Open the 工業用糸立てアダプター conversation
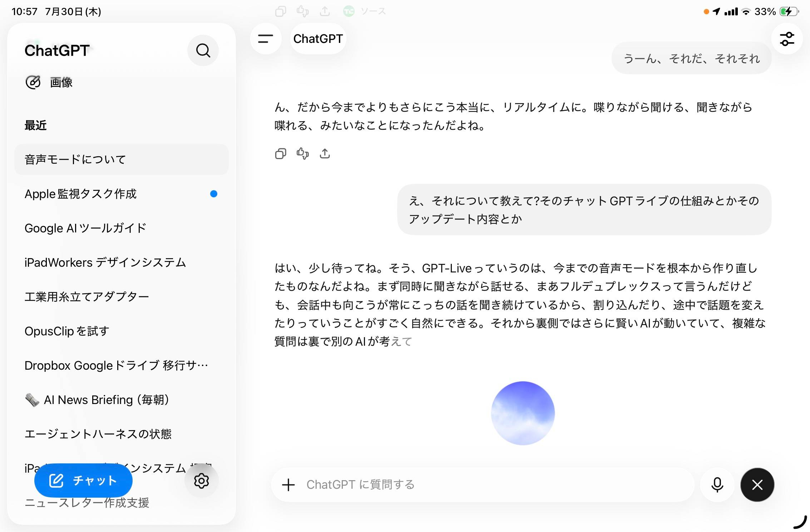 click(121, 297)
